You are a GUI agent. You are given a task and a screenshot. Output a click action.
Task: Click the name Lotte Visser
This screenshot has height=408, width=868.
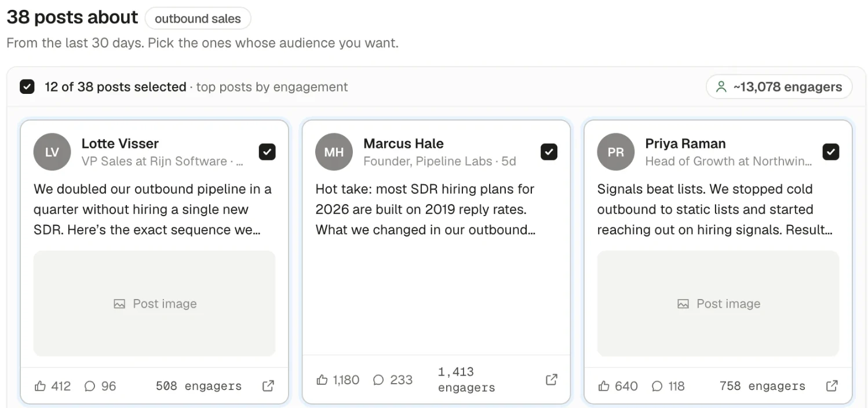(x=120, y=143)
